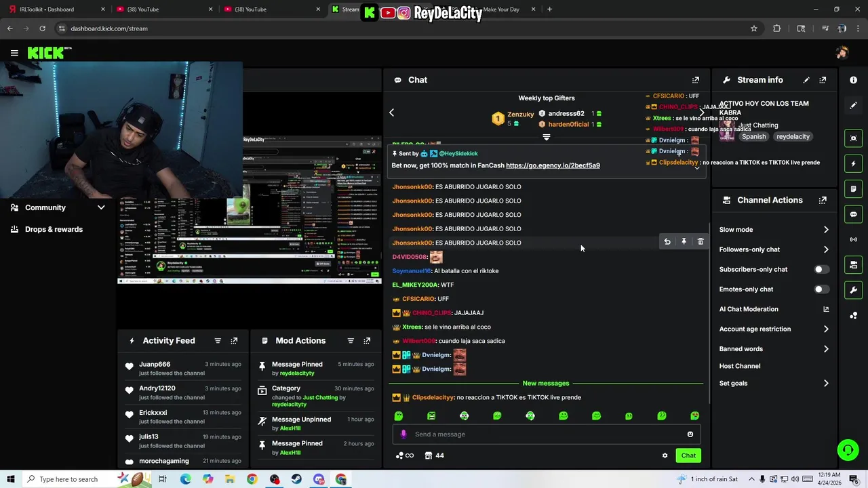Open Microsoft Edge from the taskbar

[x=185, y=479]
